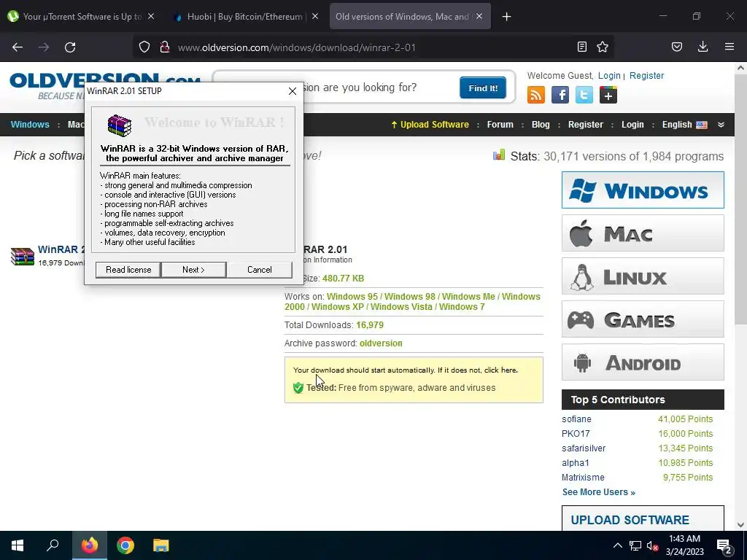Expand the double-chevron nav dropdown
The width and height of the screenshot is (747, 560).
click(721, 124)
